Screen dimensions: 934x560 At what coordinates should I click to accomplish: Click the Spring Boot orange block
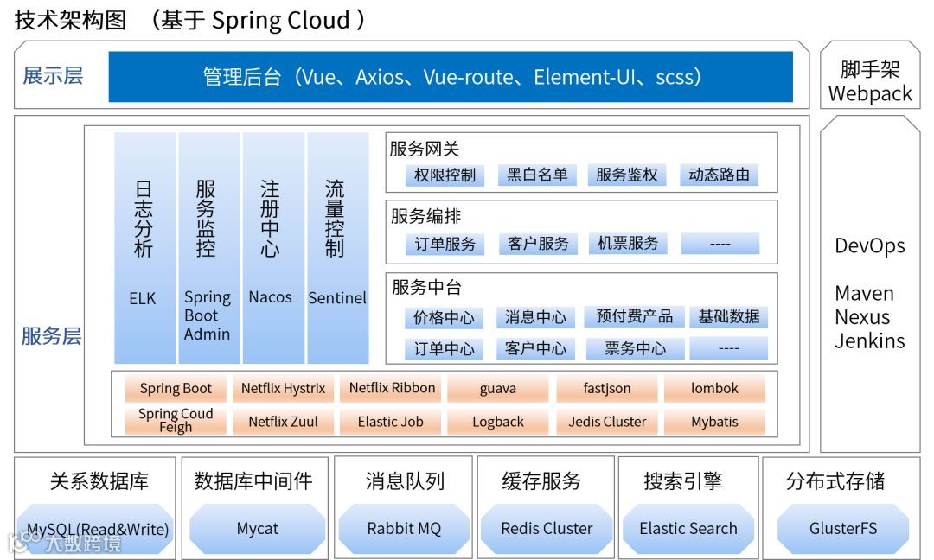click(176, 389)
